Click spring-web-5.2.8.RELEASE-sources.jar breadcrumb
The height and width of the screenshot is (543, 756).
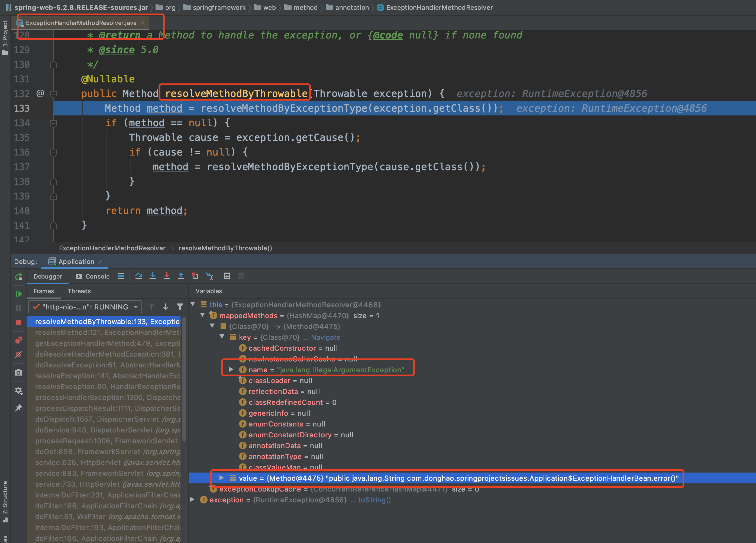click(x=77, y=7)
